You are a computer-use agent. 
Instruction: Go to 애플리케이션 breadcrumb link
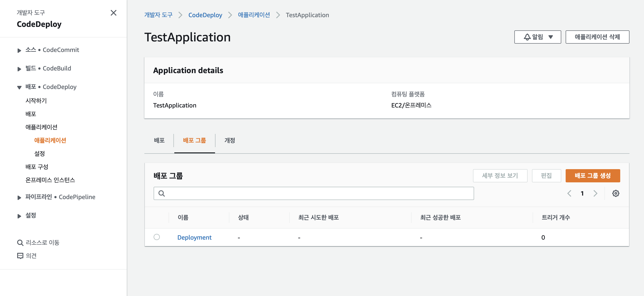[x=254, y=15]
